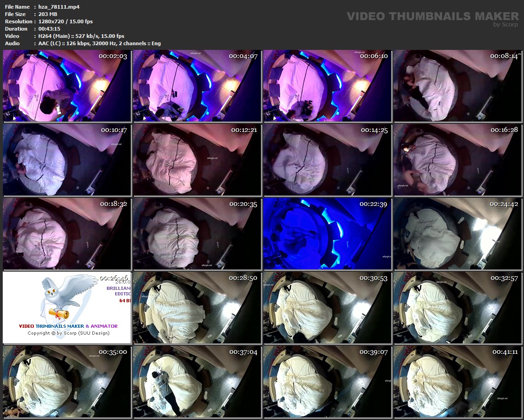Choose the thumbnail stamped 00:32:57
Screen dimensions: 524x420
pyautogui.click(x=457, y=308)
